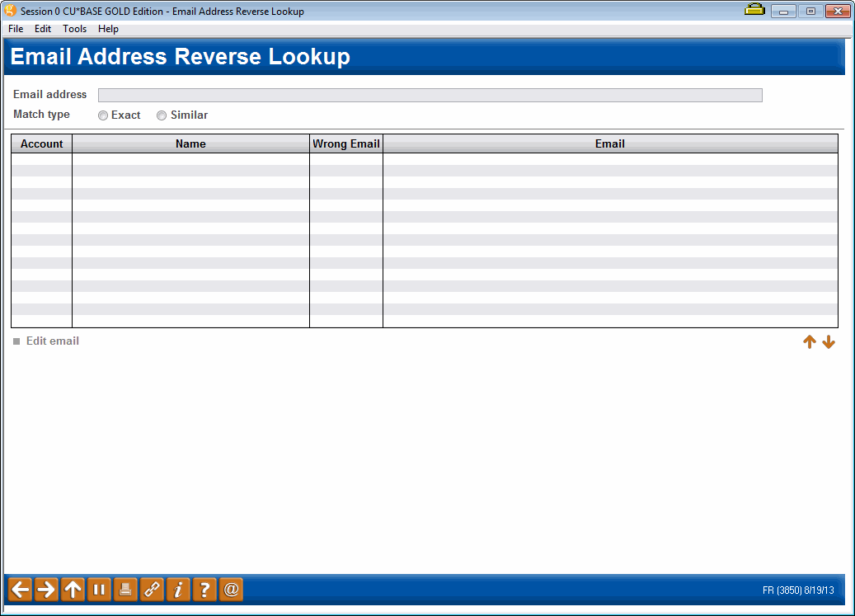Image resolution: width=855 pixels, height=616 pixels.
Task: Click the back arrow toolbar icon
Action: click(x=20, y=589)
